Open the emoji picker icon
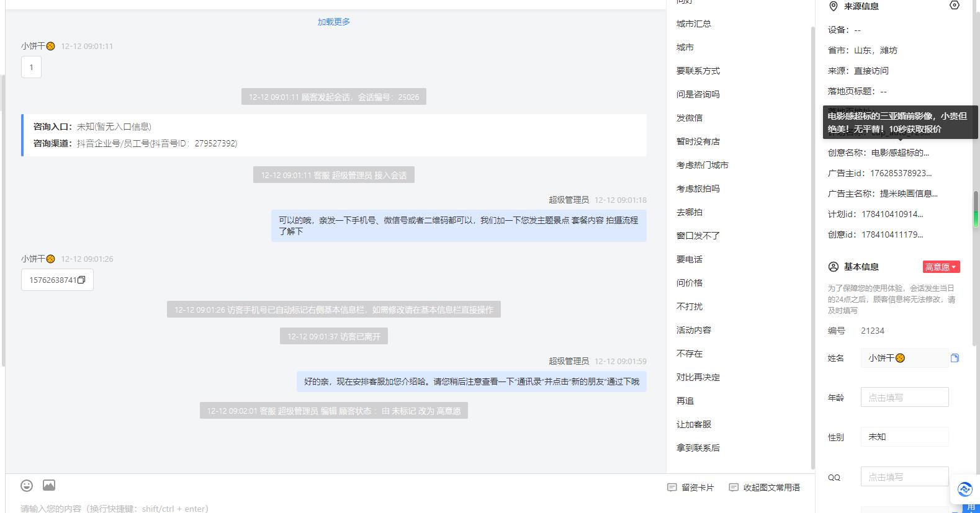 tap(27, 485)
